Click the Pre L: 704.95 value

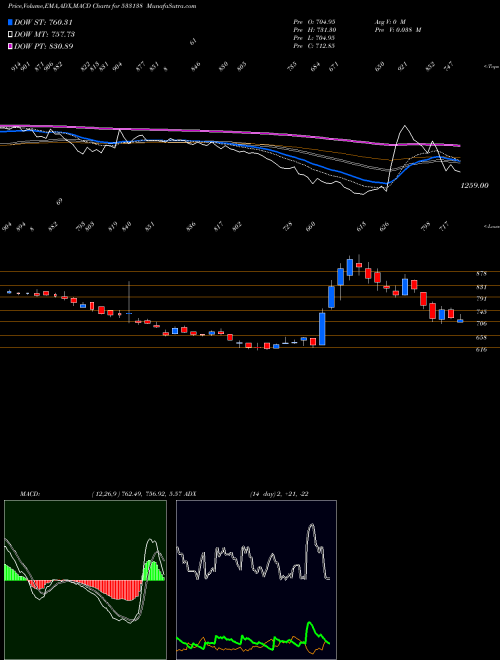(314, 38)
